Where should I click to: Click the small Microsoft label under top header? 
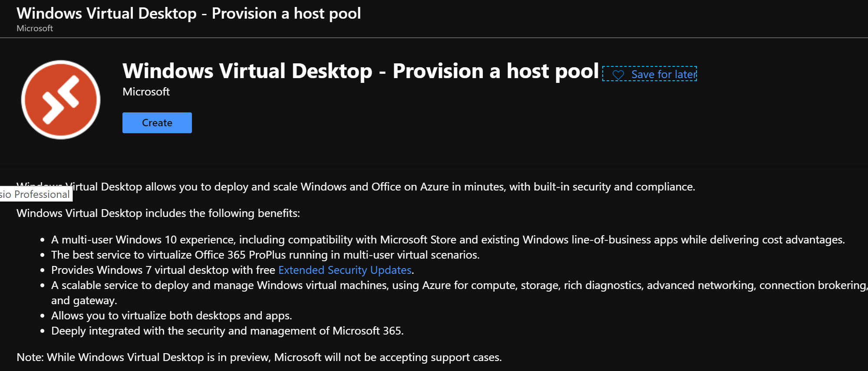pos(35,28)
